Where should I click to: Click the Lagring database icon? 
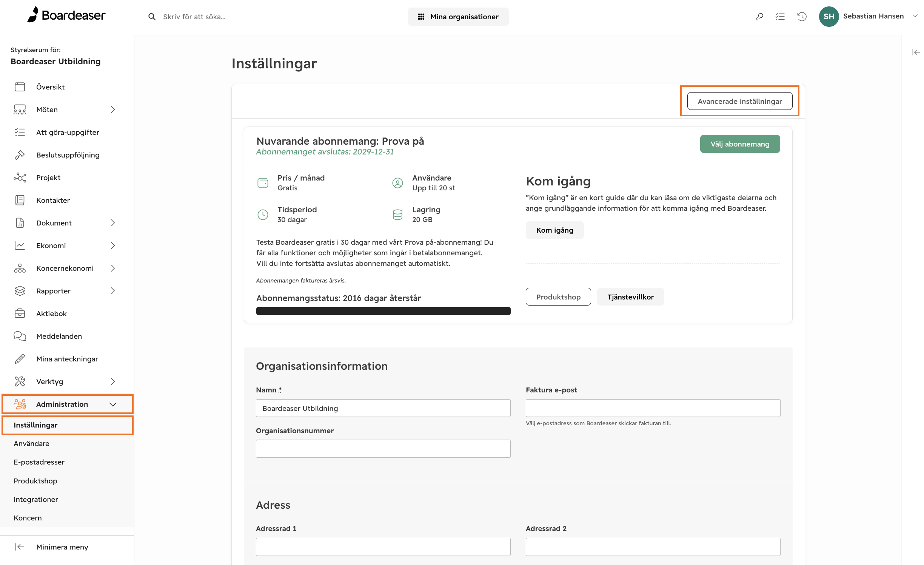(x=397, y=215)
